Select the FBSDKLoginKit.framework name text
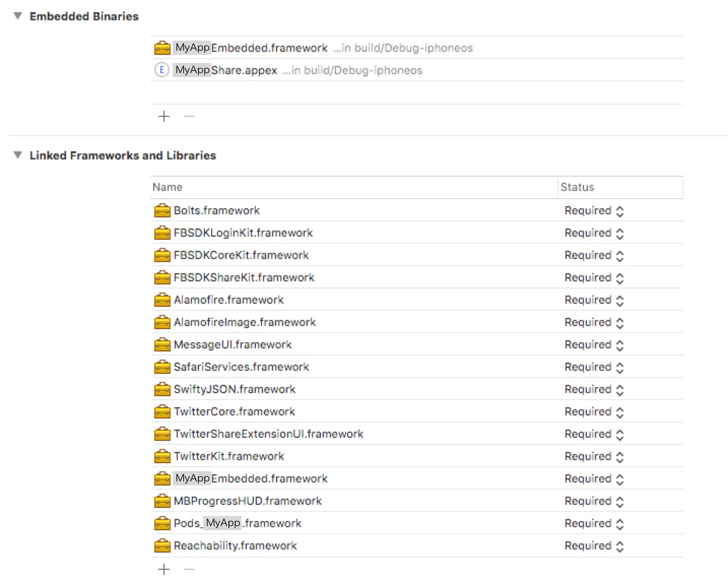The width and height of the screenshot is (728, 583). pos(243,233)
